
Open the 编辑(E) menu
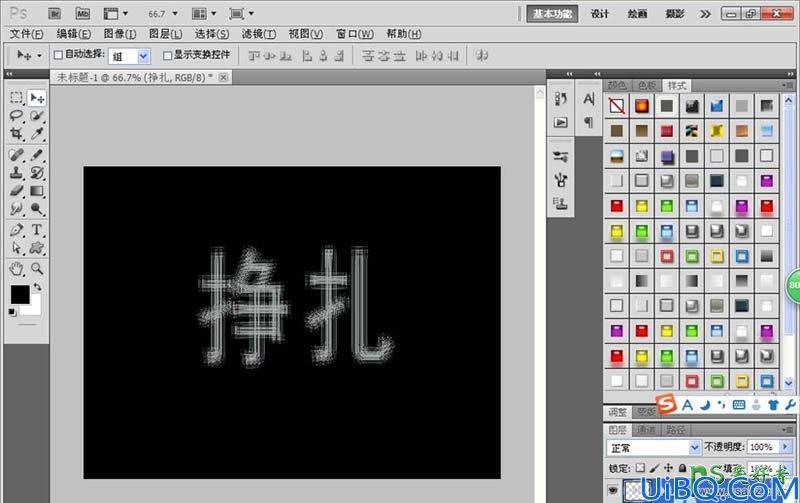[73, 34]
